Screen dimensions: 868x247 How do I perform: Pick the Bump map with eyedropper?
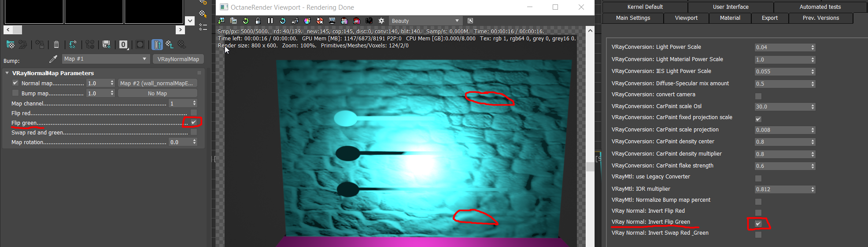click(53, 58)
